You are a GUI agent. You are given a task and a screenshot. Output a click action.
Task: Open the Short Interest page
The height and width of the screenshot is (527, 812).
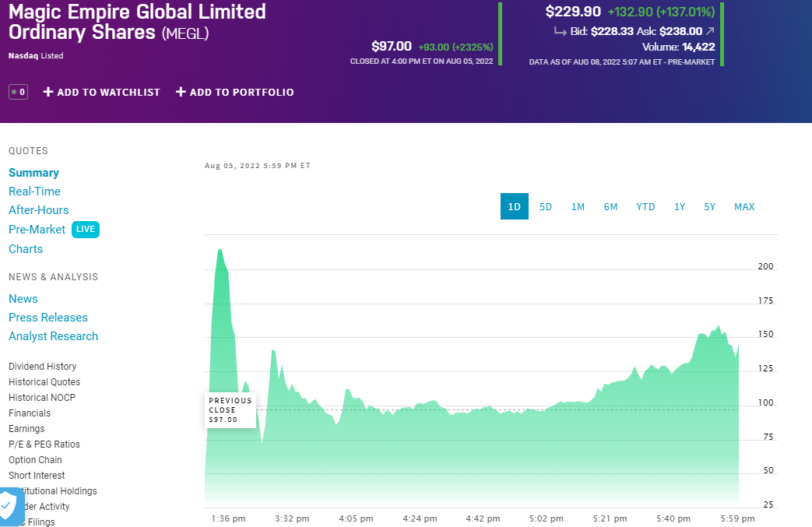point(36,475)
